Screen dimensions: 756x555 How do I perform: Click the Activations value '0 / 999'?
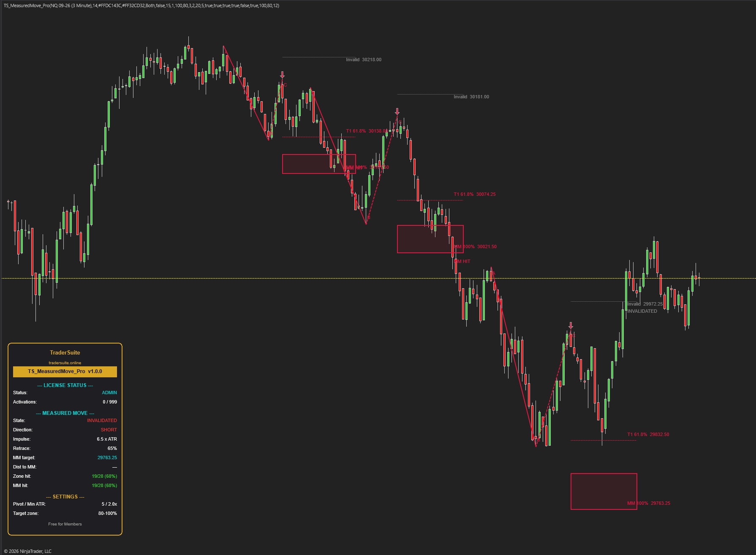[x=110, y=402]
